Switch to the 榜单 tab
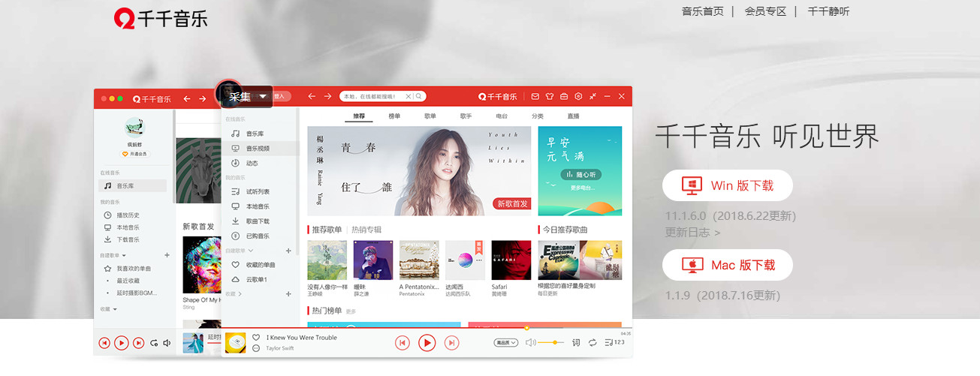The width and height of the screenshot is (980, 376). coord(394,116)
